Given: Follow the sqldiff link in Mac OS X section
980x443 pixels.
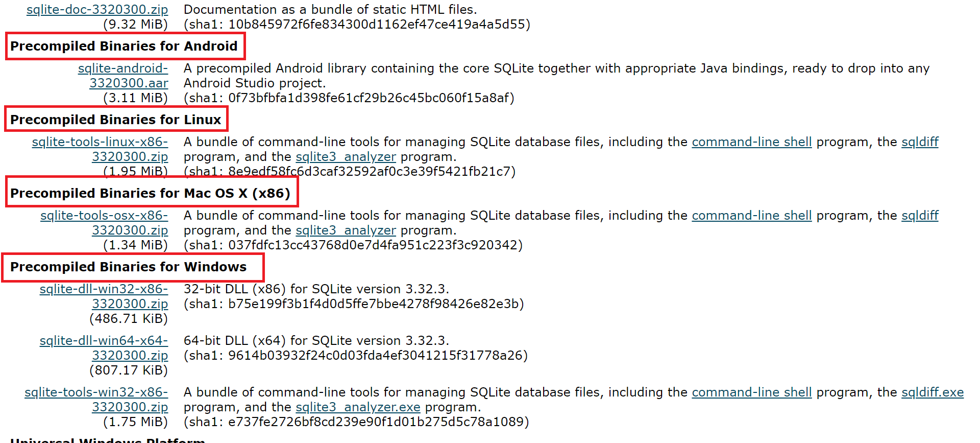Looking at the screenshot, I should pyautogui.click(x=920, y=216).
